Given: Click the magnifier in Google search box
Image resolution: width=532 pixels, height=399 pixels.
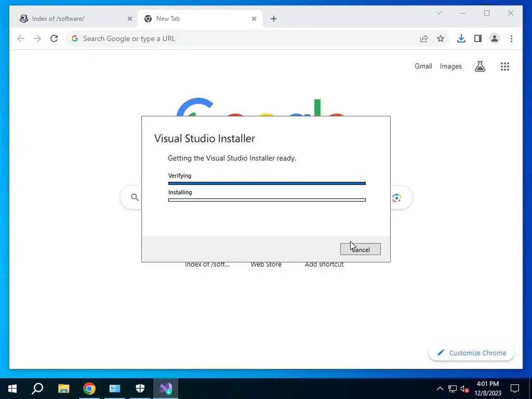Looking at the screenshot, I should pyautogui.click(x=135, y=197).
